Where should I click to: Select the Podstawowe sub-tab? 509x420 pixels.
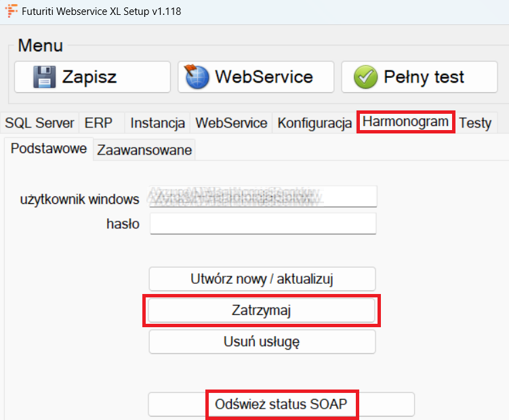[49, 149]
